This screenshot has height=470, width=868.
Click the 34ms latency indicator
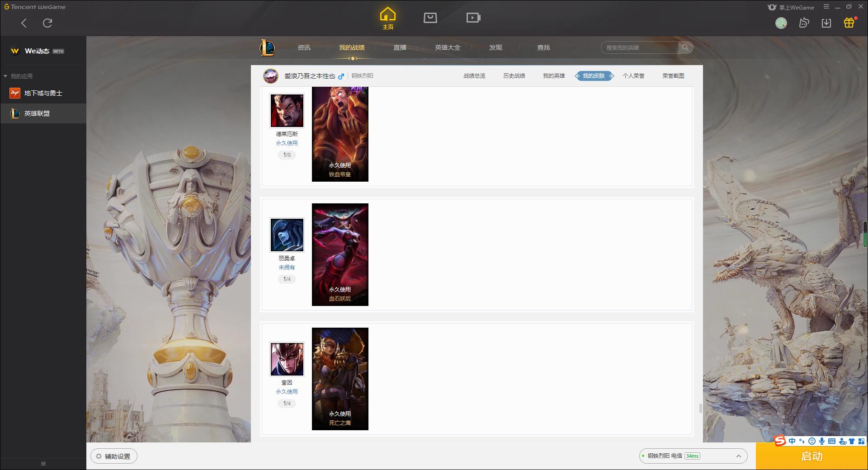[x=692, y=456]
